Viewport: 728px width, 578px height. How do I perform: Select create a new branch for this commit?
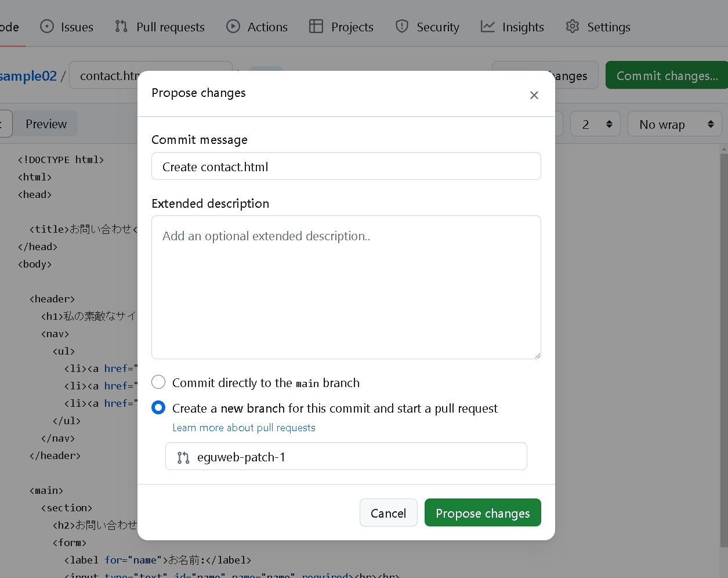click(158, 407)
